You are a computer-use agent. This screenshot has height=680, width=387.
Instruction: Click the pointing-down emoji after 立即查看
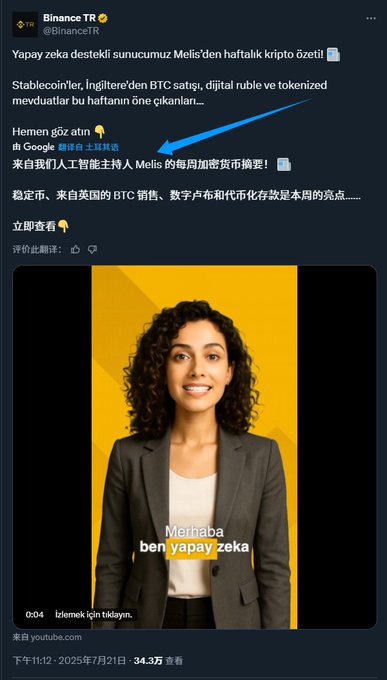coord(63,226)
